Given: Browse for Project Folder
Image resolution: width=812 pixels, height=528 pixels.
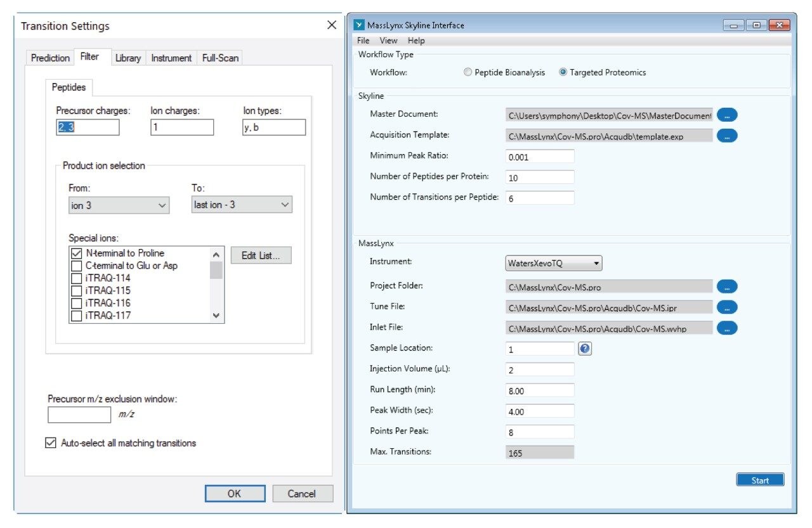Looking at the screenshot, I should [x=727, y=287].
